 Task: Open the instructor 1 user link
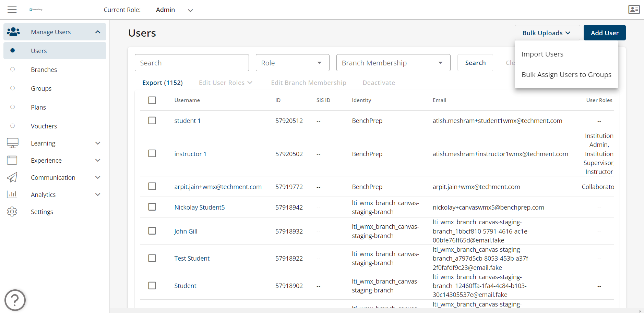click(190, 154)
